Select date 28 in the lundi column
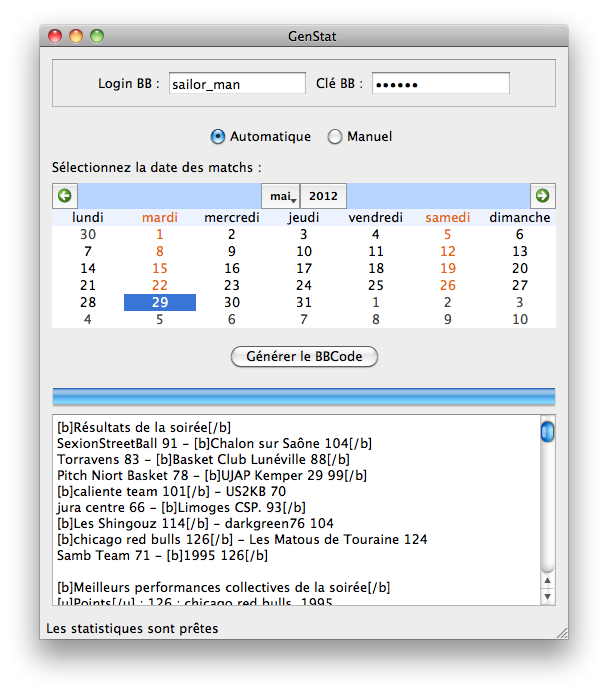Screen dimensions: 608x694 point(88,302)
